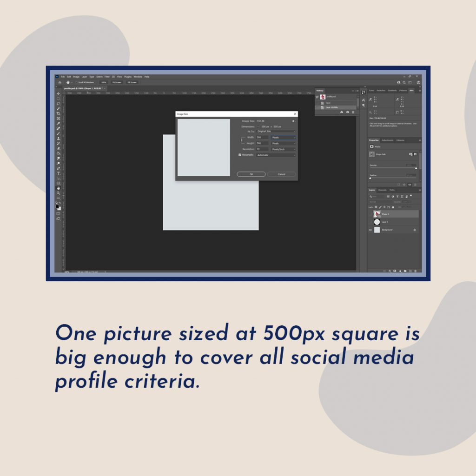The width and height of the screenshot is (476, 476).
Task: Click the share icon at top right
Action: coord(418,82)
